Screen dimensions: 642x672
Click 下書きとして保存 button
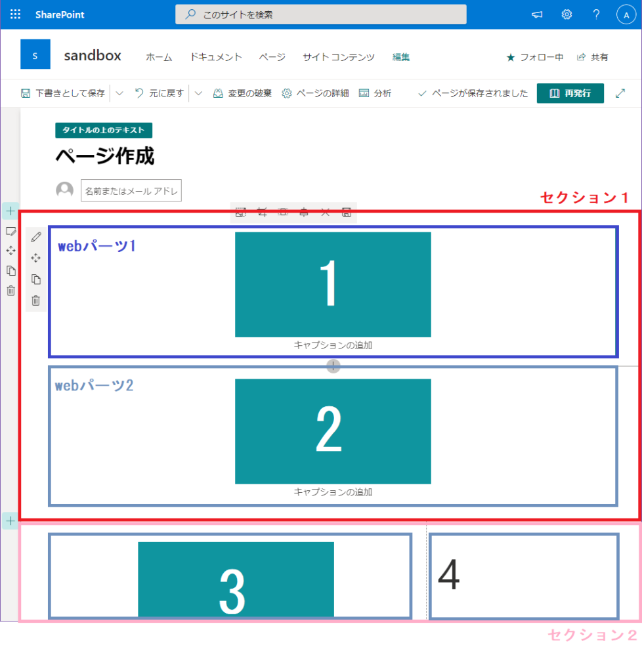63,93
